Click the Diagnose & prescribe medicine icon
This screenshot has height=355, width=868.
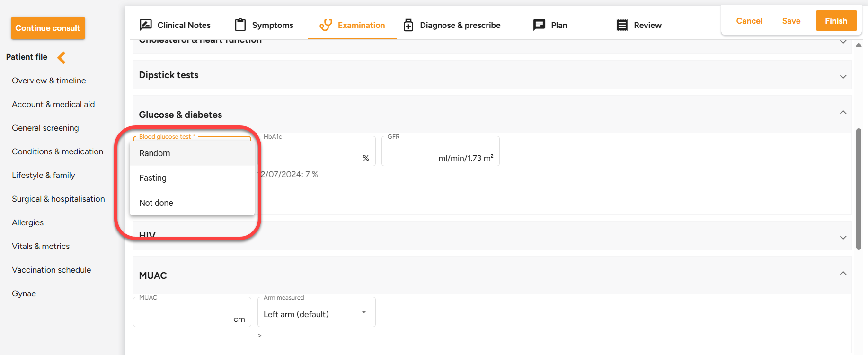coord(408,25)
